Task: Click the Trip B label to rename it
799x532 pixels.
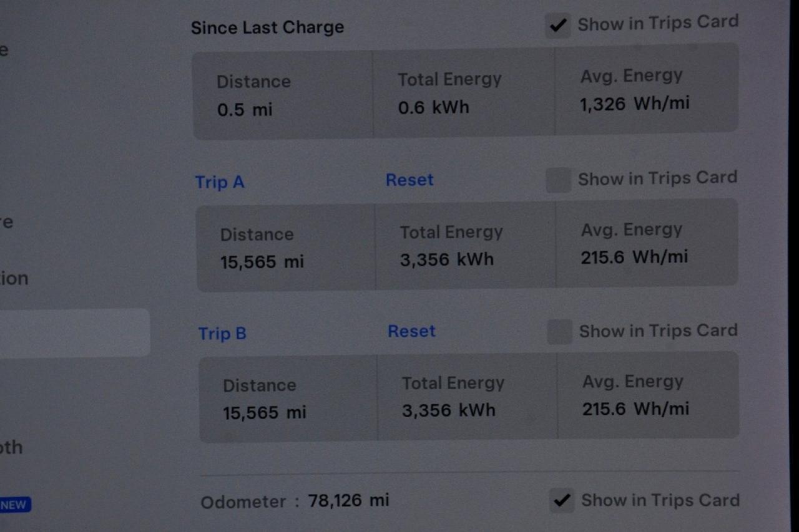Action: pyautogui.click(x=222, y=334)
